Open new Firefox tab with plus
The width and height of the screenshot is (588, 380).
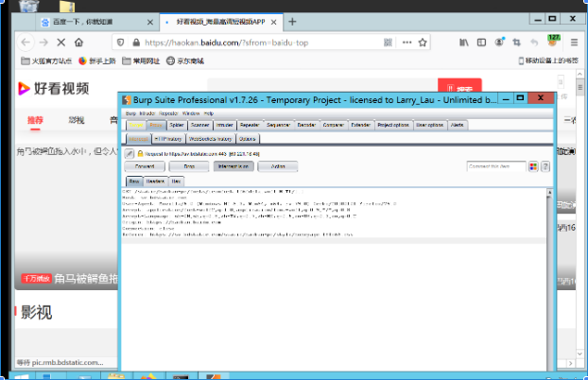pos(292,22)
